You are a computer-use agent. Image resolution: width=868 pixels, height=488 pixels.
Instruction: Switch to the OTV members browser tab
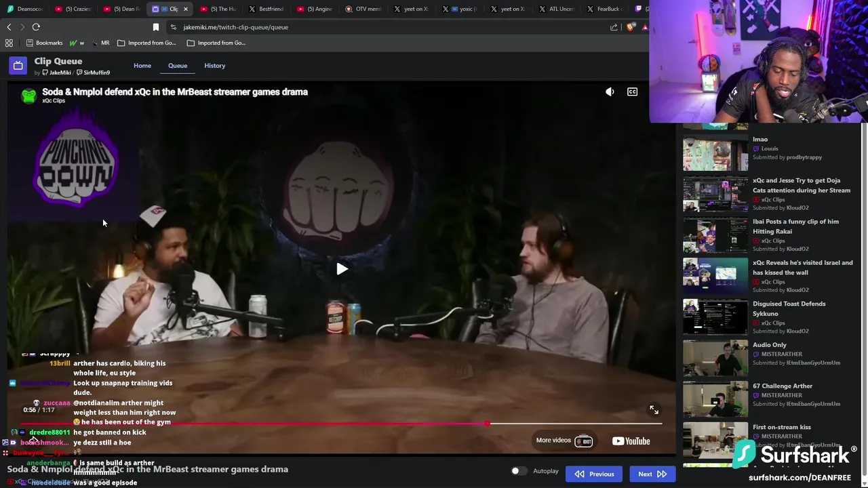point(363,9)
